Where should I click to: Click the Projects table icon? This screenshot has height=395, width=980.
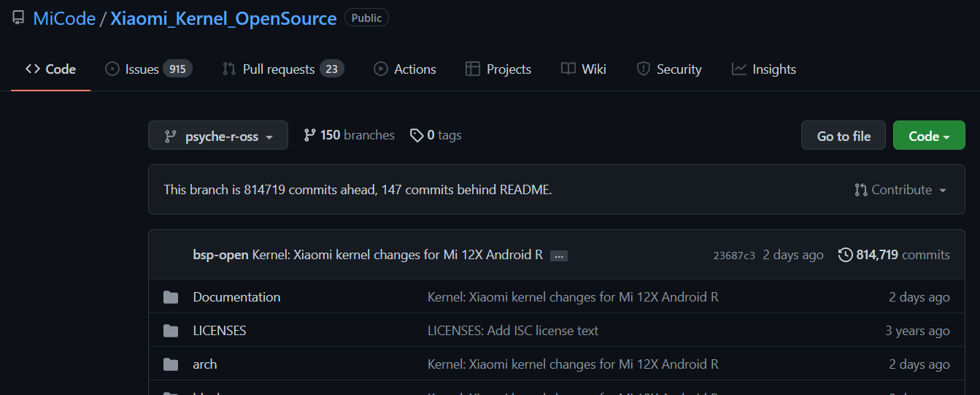tap(473, 69)
